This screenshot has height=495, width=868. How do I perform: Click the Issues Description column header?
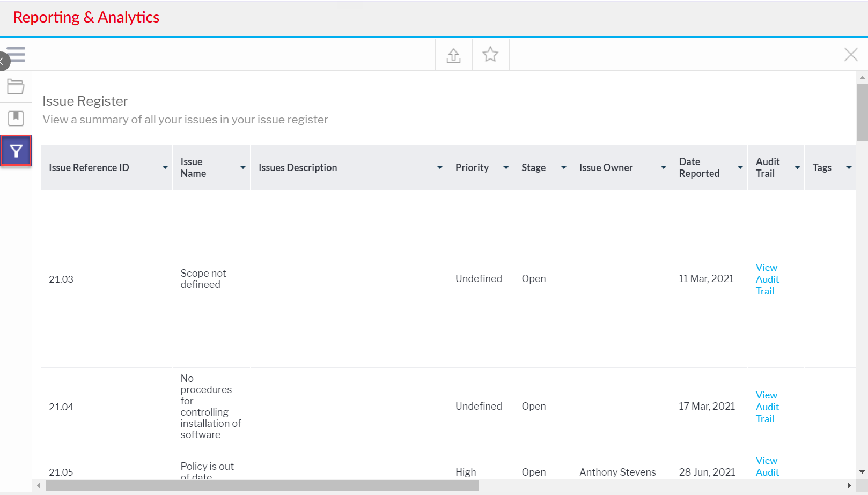298,168
